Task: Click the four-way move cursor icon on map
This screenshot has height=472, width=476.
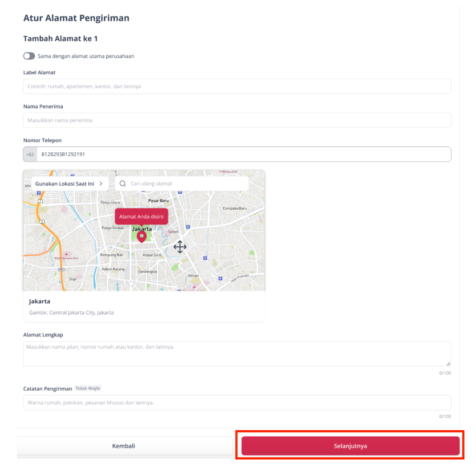Action: coord(180,247)
